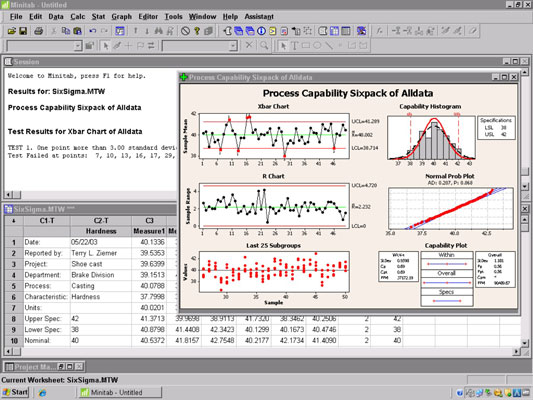Select cell 'Terry L. Ziemer'
The width and height of the screenshot is (533, 400).
pyautogui.click(x=101, y=253)
